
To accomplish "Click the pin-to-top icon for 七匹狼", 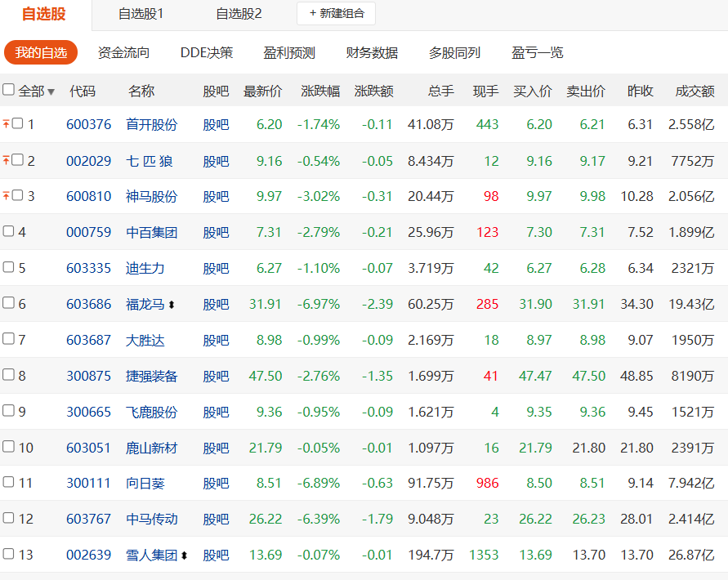I will point(6,161).
